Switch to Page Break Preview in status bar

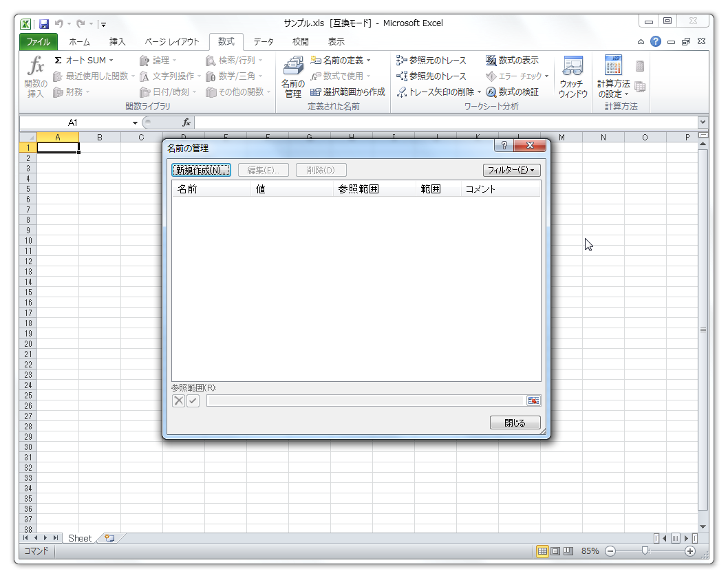[x=568, y=551]
